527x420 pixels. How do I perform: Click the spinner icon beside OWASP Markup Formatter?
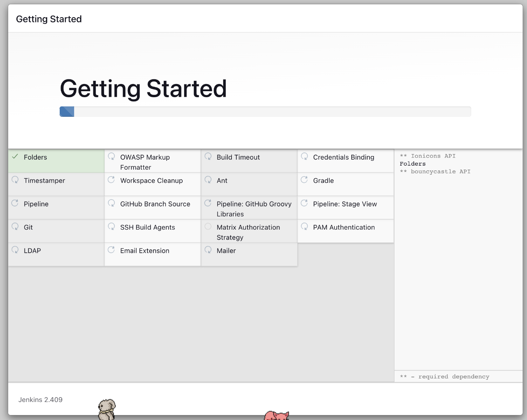[x=112, y=156]
